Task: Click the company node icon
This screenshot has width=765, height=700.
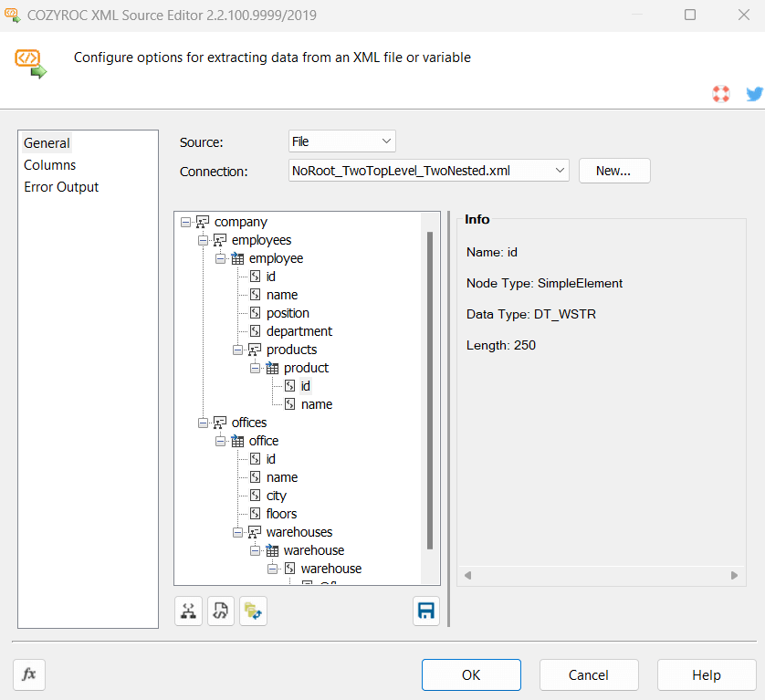Action: tap(203, 222)
